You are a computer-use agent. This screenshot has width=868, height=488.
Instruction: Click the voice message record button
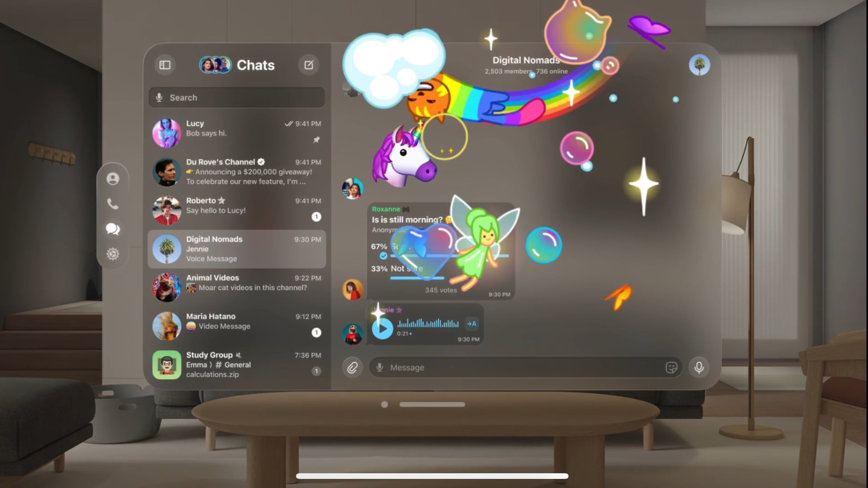click(x=699, y=367)
